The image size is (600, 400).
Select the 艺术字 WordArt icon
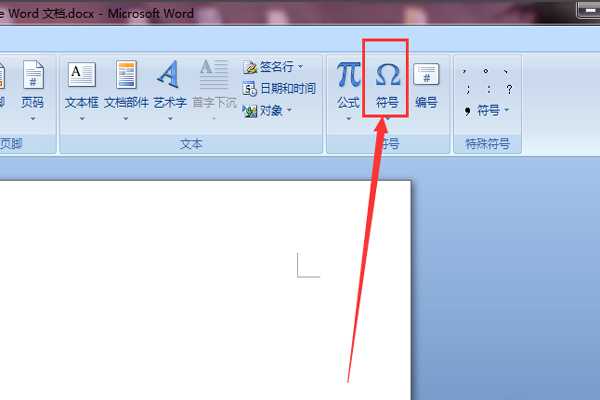[169, 78]
